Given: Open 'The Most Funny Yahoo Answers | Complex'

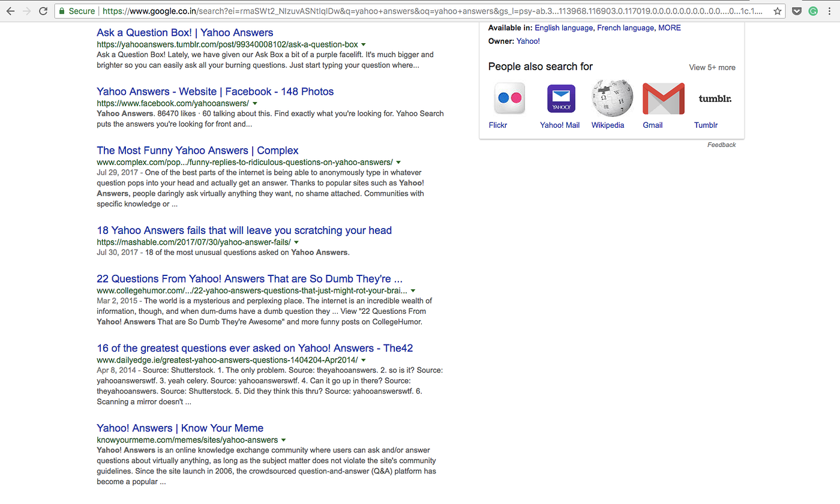Looking at the screenshot, I should point(197,150).
